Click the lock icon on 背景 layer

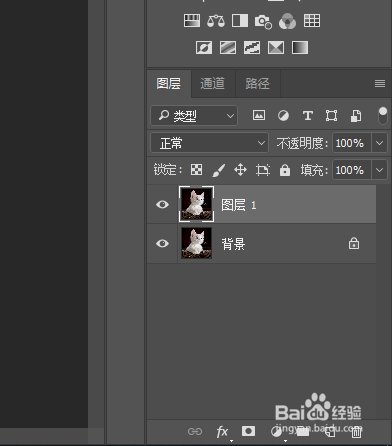pyautogui.click(x=354, y=243)
